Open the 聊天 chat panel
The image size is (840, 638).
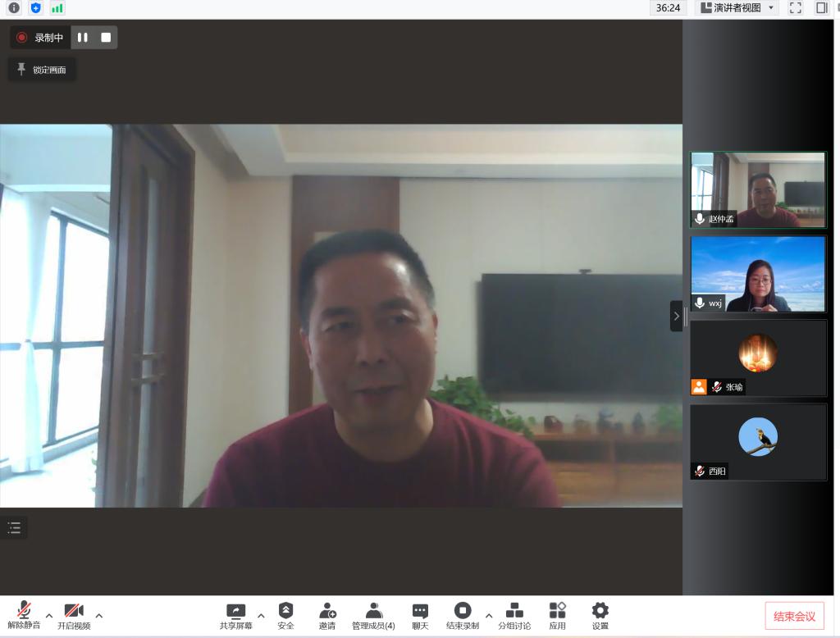point(420,615)
